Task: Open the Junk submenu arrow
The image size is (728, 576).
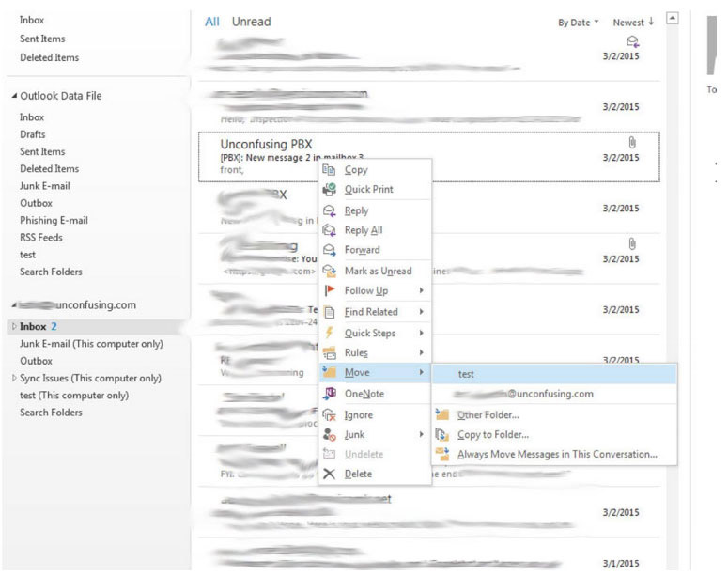Action: click(421, 434)
